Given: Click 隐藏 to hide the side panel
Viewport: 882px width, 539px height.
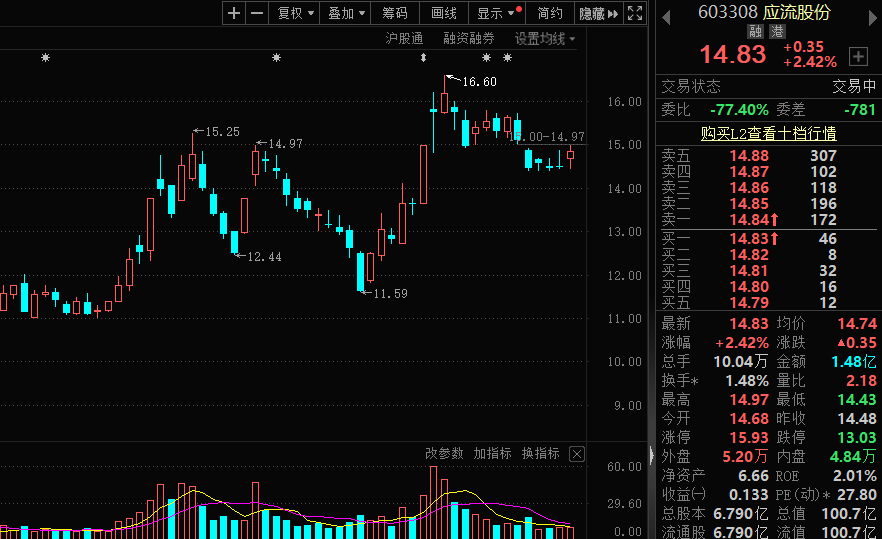Looking at the screenshot, I should pyautogui.click(x=592, y=13).
